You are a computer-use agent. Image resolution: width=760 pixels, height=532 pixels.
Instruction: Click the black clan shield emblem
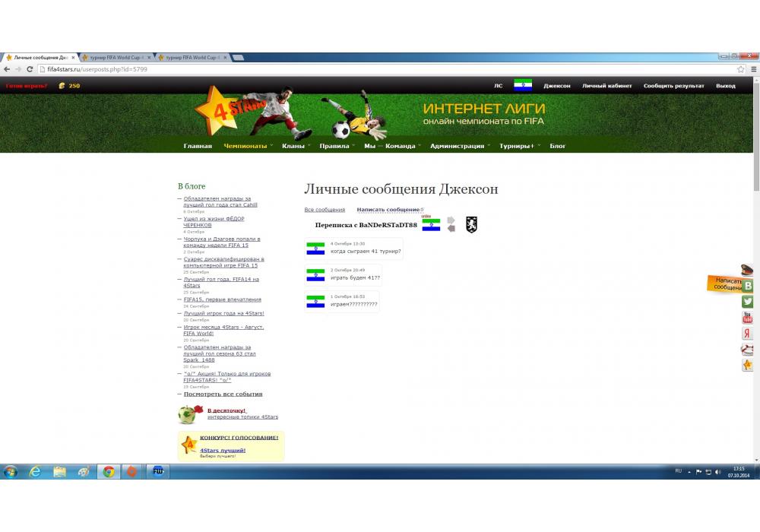[x=471, y=224]
